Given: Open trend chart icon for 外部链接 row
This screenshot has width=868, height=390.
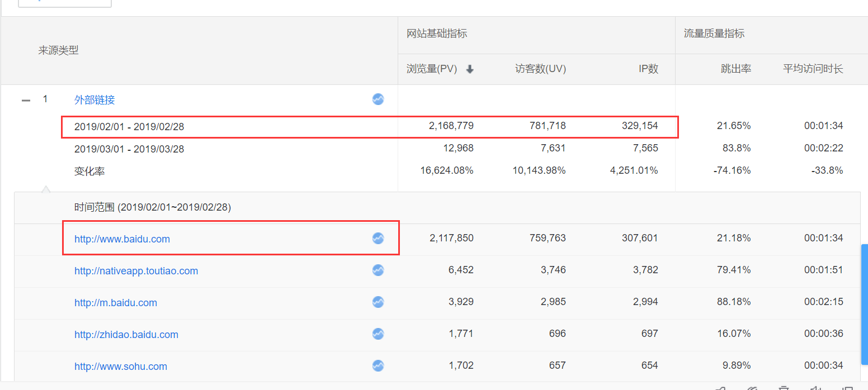Looking at the screenshot, I should pyautogui.click(x=378, y=99).
